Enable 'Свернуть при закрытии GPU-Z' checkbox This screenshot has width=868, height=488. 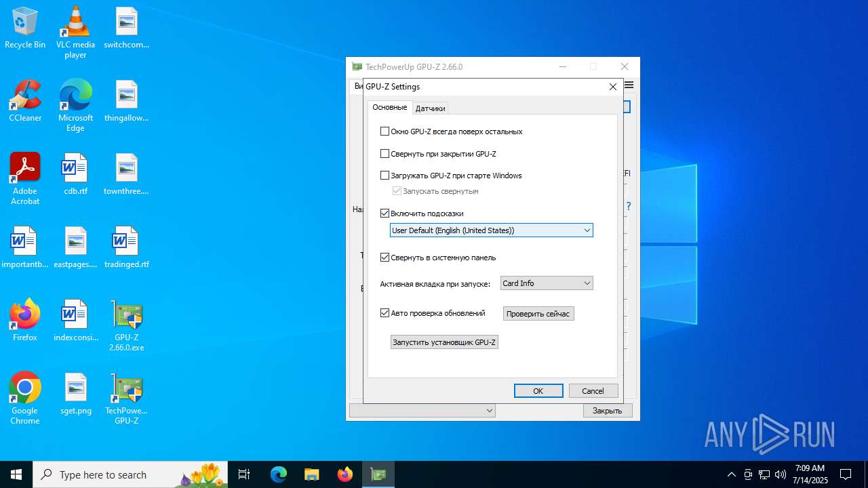(384, 154)
